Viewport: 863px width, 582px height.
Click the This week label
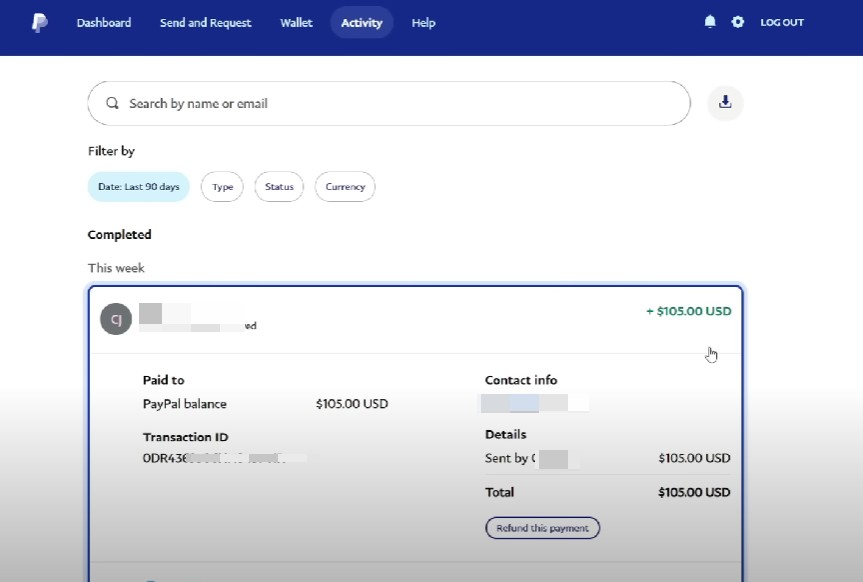point(116,268)
